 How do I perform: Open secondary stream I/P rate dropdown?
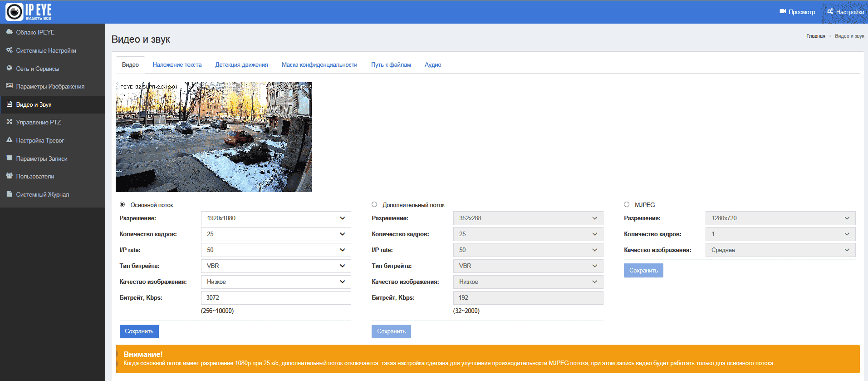tap(528, 250)
